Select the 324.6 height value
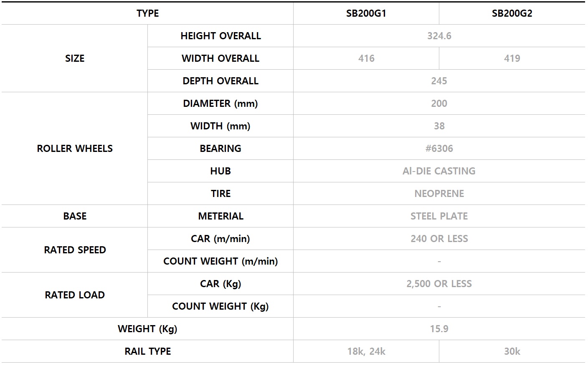This screenshot has height=366, width=588. pyautogui.click(x=439, y=36)
